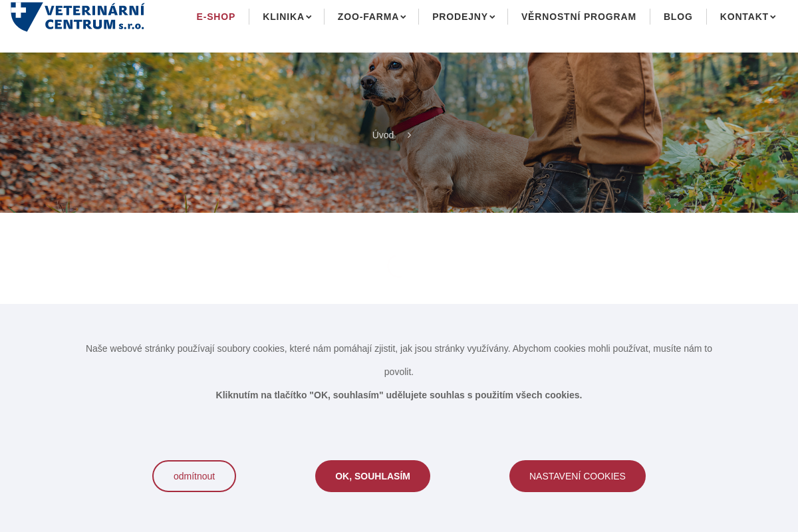Click the bold cookie consent sentence

[x=399, y=395]
